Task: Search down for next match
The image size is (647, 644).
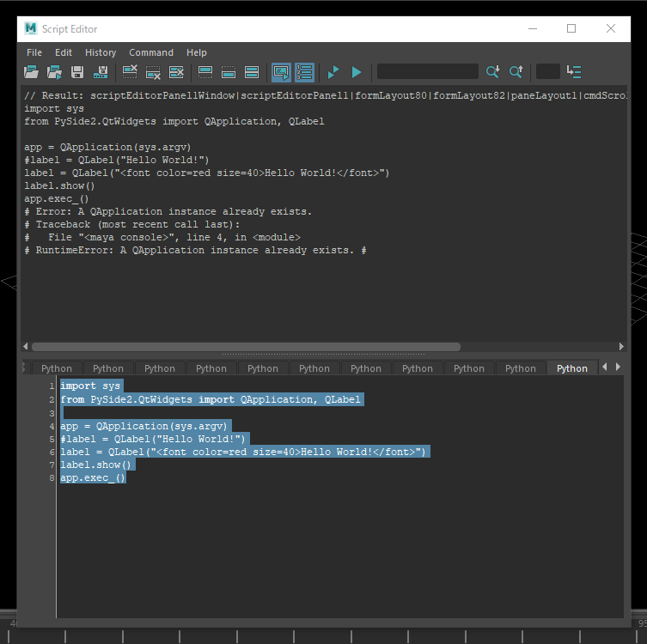Action: coord(493,72)
